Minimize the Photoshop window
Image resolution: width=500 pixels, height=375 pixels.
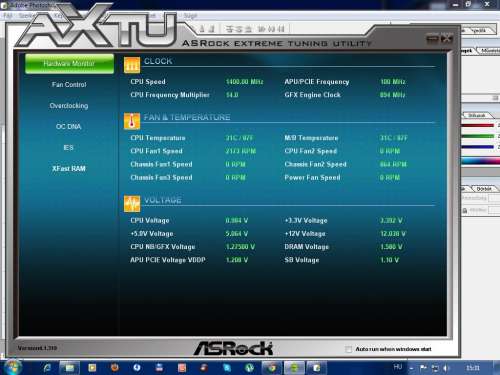click(455, 5)
